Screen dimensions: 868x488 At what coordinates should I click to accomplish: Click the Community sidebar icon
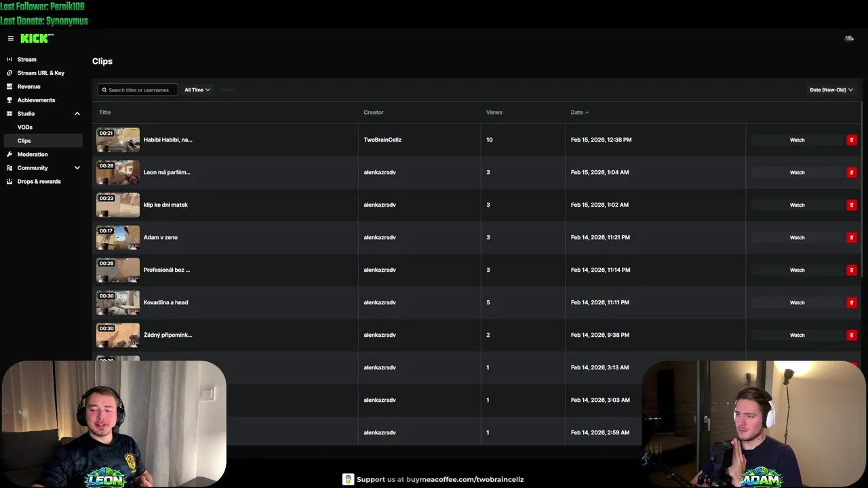coord(9,168)
